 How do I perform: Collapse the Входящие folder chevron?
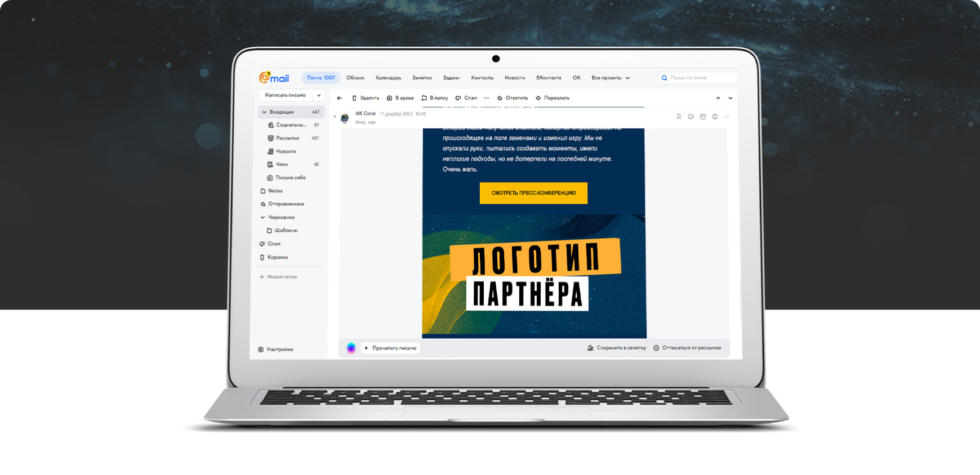point(264,112)
